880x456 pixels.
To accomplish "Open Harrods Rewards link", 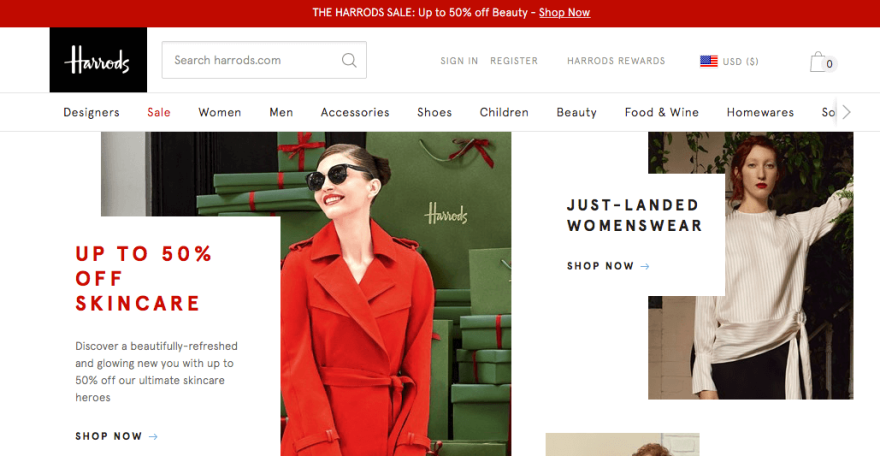I will click(x=616, y=61).
